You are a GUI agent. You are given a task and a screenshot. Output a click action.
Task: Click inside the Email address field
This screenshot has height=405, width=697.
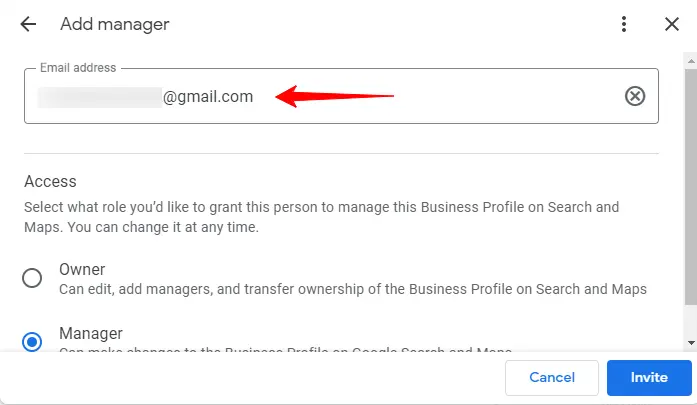coord(450,97)
